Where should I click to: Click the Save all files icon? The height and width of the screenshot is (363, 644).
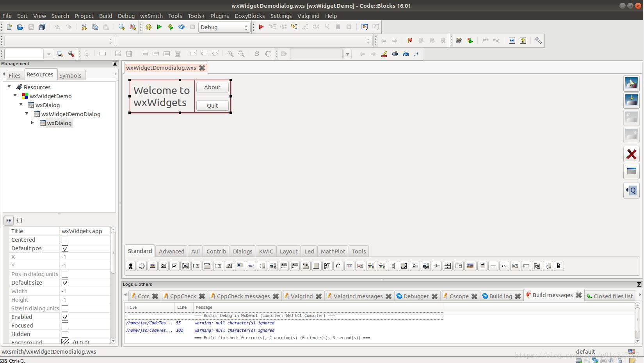(42, 27)
